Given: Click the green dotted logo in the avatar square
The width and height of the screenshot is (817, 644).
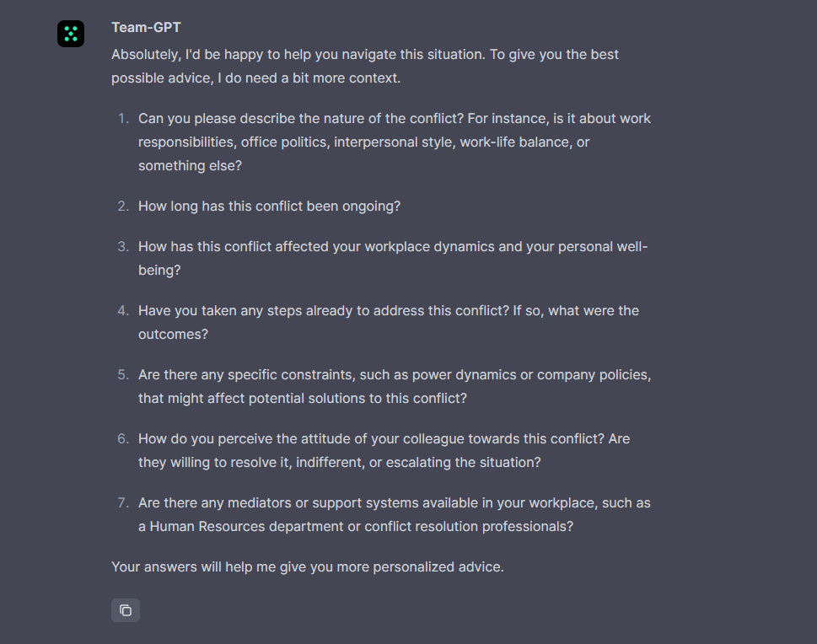Looking at the screenshot, I should point(70,34).
